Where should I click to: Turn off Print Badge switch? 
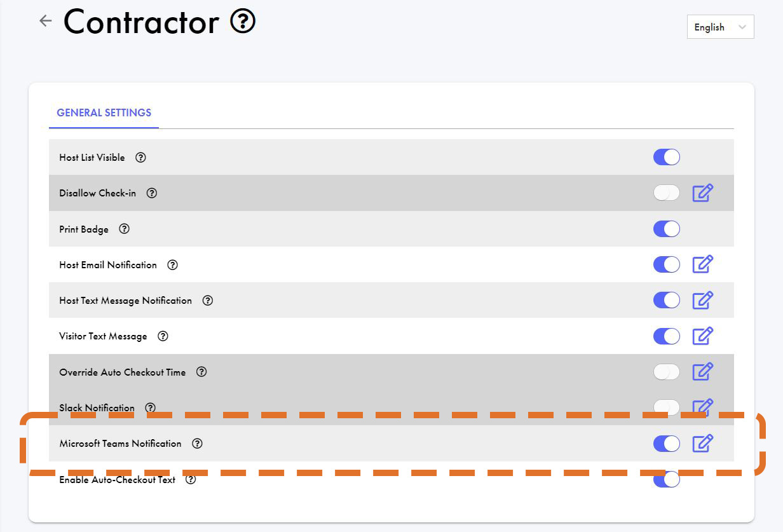(666, 229)
